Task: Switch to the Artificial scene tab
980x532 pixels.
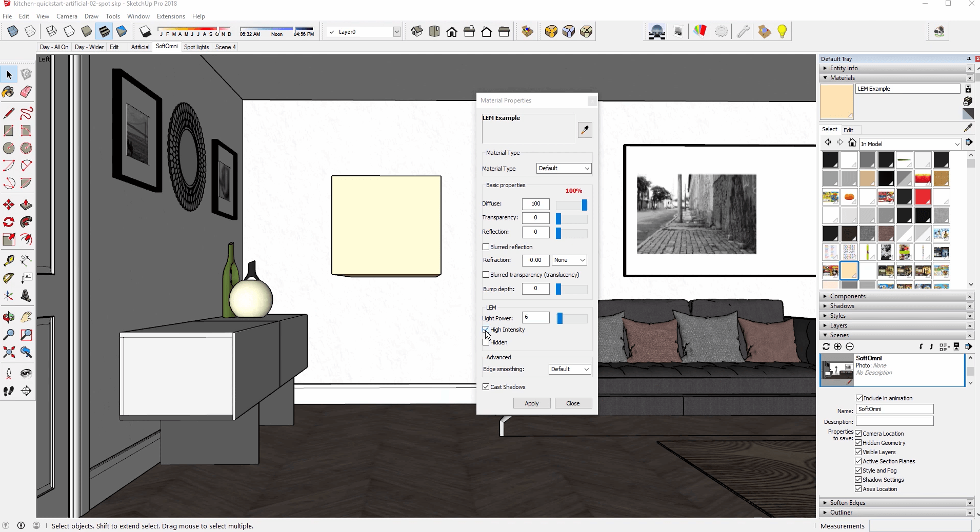Action: (x=140, y=47)
